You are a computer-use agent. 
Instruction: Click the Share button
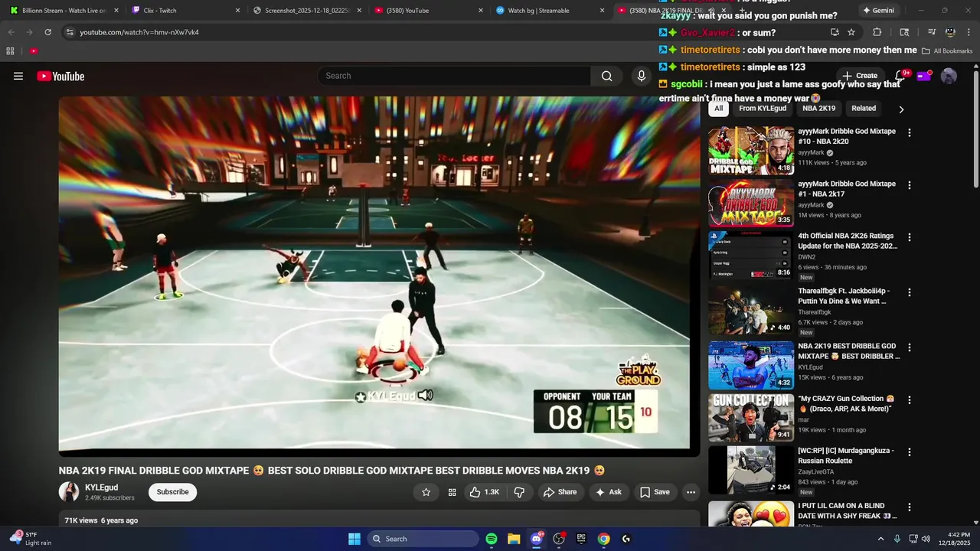tap(560, 492)
